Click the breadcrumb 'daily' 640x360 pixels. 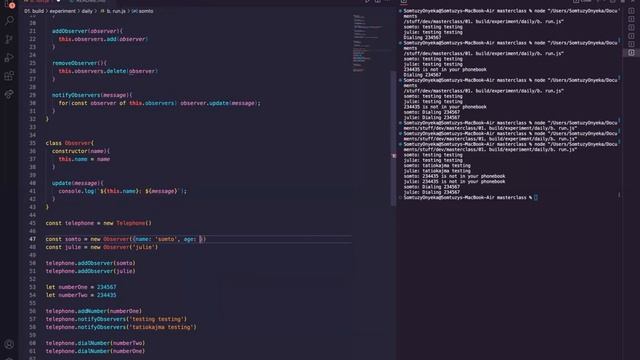pos(87,11)
